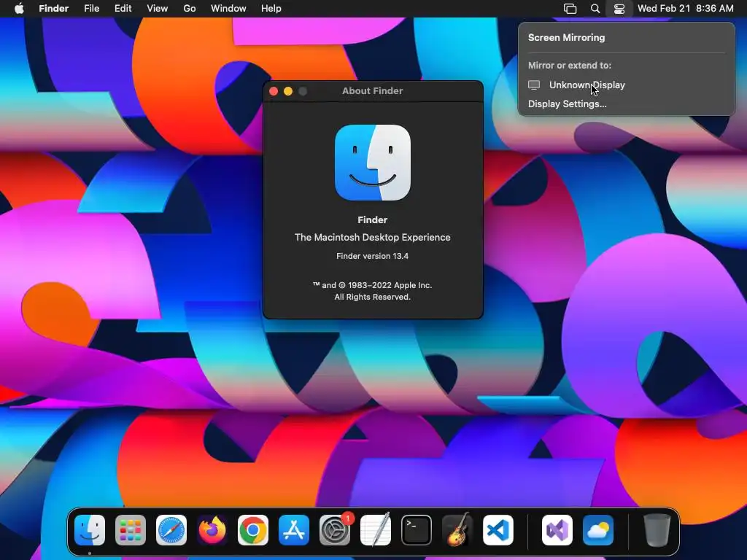Click the "Mirror or extend to:" label
Image resolution: width=747 pixels, height=560 pixels.
click(569, 65)
